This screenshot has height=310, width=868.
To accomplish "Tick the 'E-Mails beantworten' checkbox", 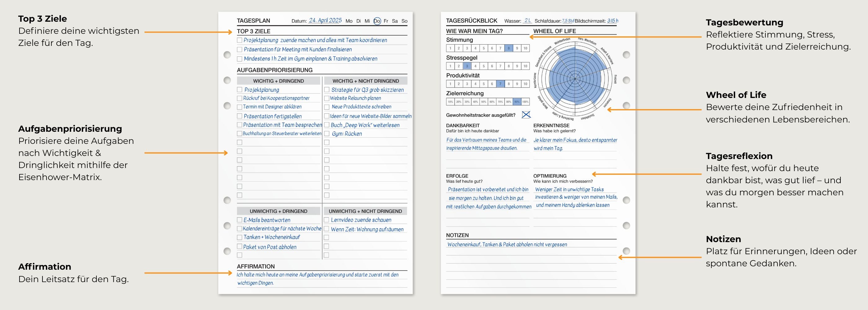I will 240,220.
